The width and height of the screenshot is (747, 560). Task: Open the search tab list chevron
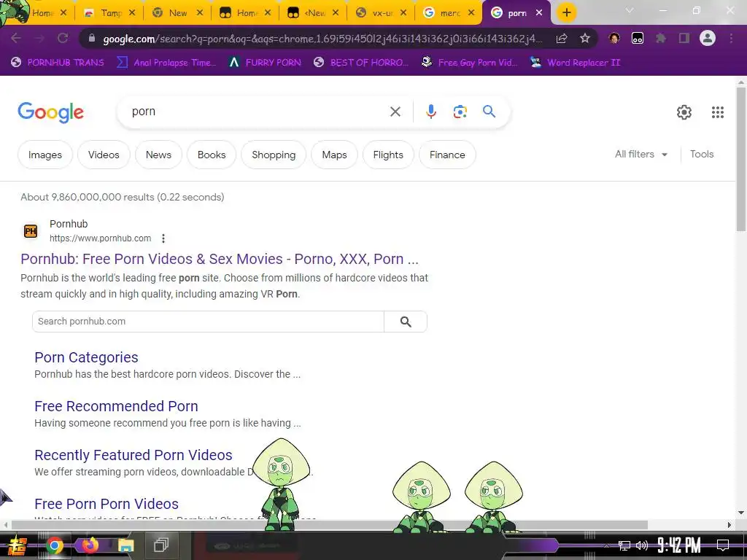[x=630, y=10]
